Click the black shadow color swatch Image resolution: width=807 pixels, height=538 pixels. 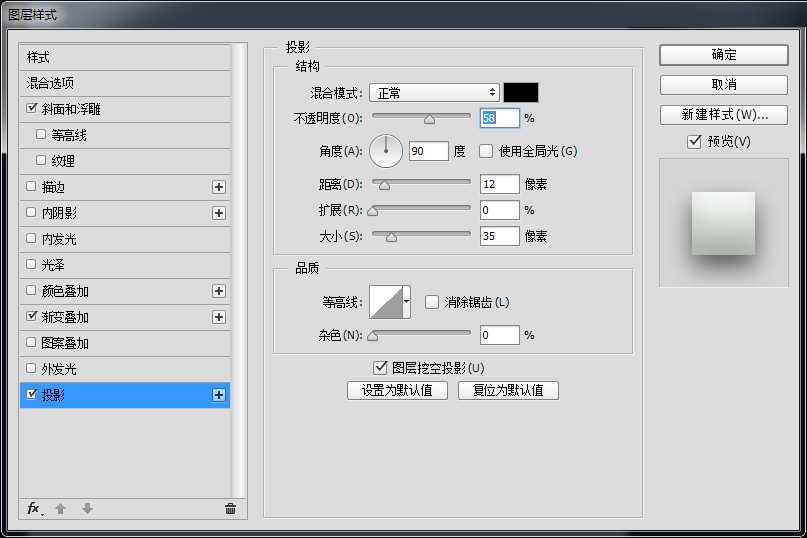coord(521,93)
